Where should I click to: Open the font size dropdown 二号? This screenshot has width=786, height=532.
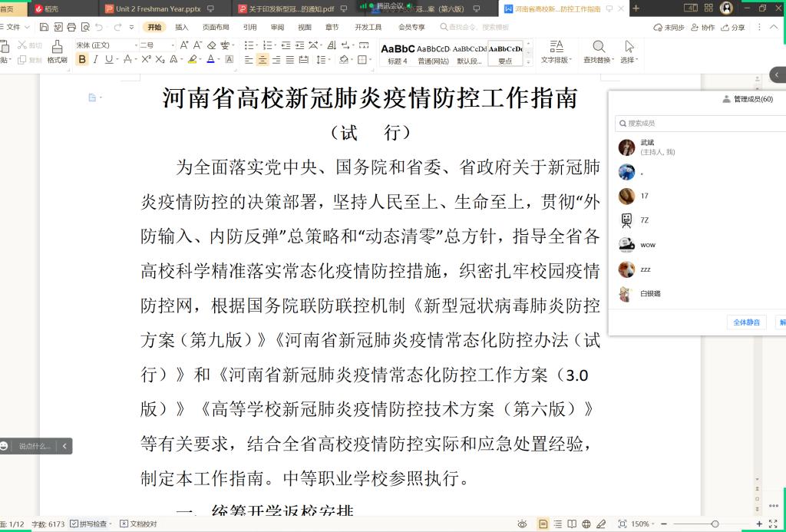click(x=156, y=45)
